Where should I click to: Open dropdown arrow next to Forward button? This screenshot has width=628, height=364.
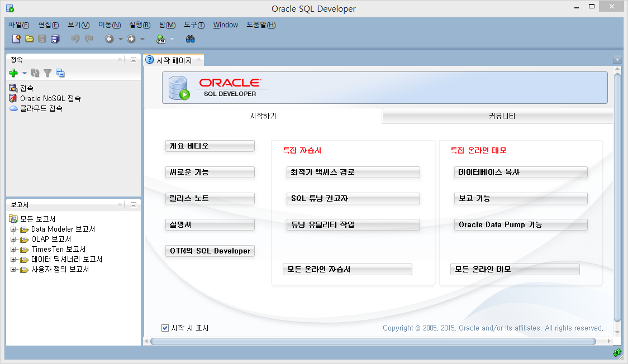tap(142, 39)
